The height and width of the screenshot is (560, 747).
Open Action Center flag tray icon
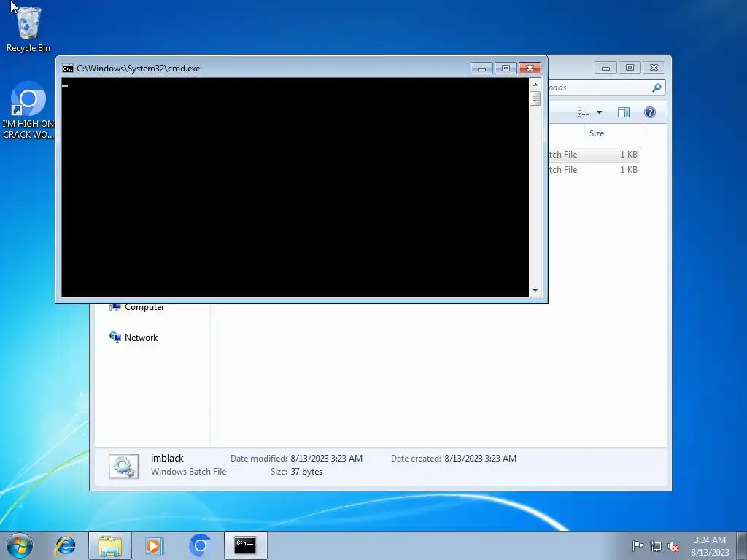[x=638, y=545]
